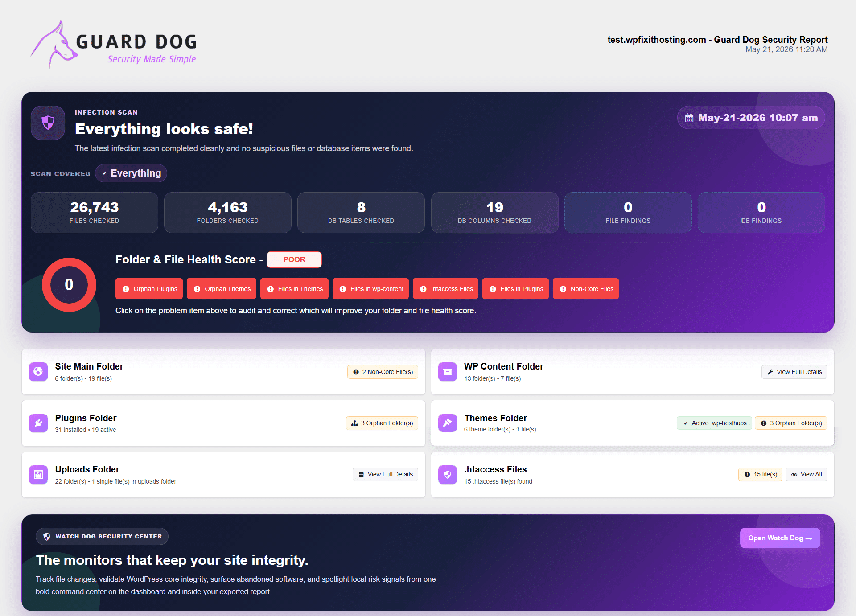View all .htaccess files
Screen dimensions: 856x616
807,474
